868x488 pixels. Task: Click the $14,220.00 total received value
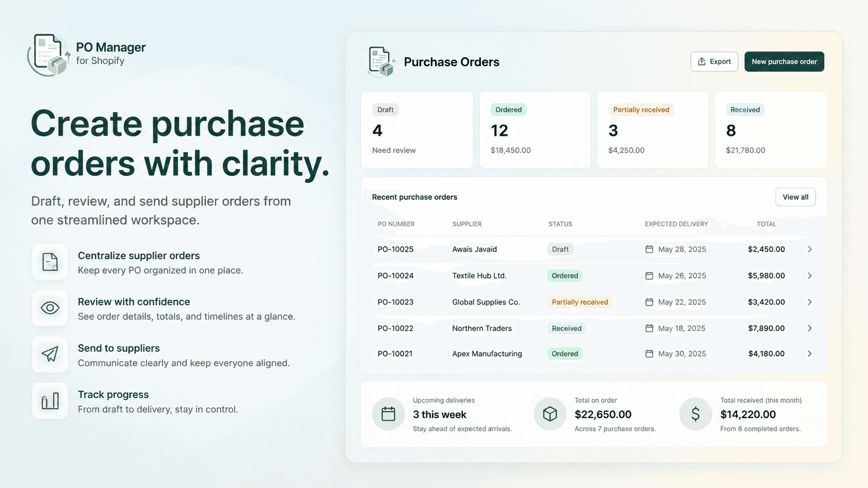(748, 414)
